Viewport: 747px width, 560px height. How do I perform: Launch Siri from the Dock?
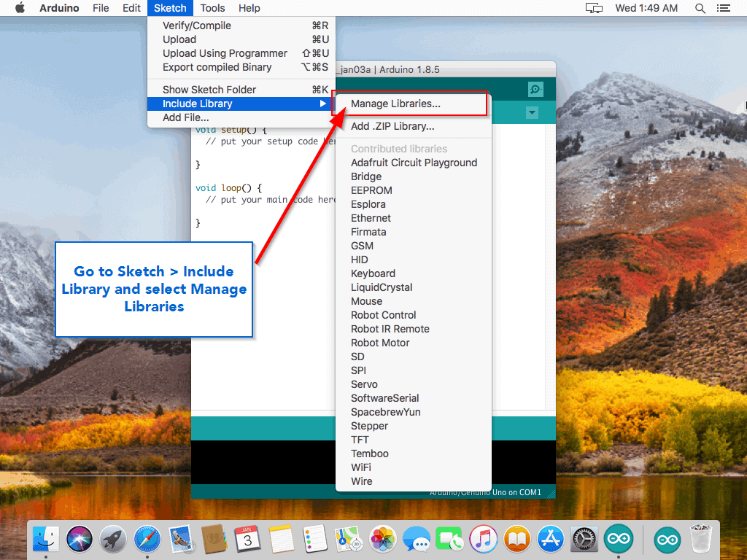pyautogui.click(x=80, y=539)
